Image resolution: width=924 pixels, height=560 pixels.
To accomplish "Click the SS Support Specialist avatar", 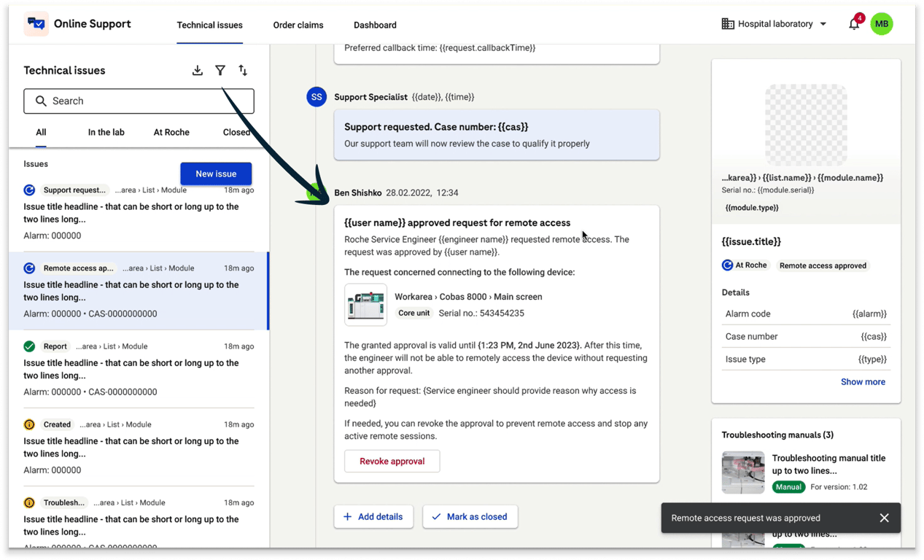I will 317,97.
